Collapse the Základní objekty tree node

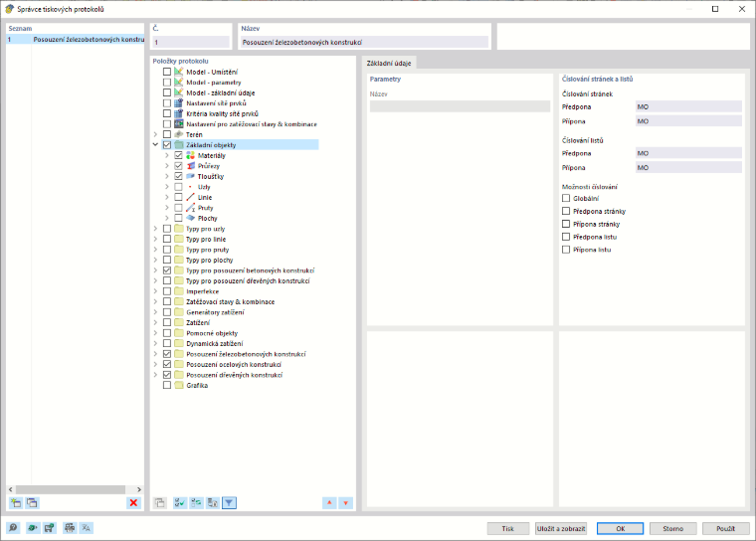[155, 144]
